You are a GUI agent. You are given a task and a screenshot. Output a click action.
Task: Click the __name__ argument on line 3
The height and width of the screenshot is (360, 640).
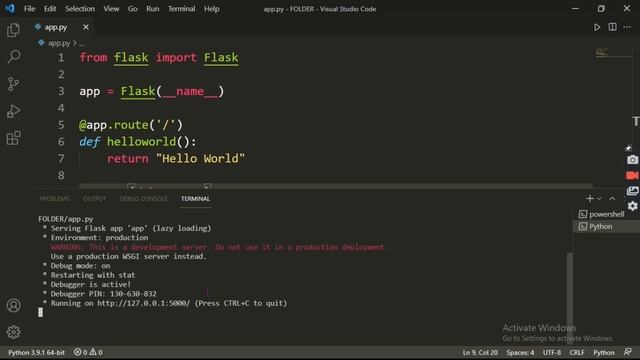[x=190, y=91]
